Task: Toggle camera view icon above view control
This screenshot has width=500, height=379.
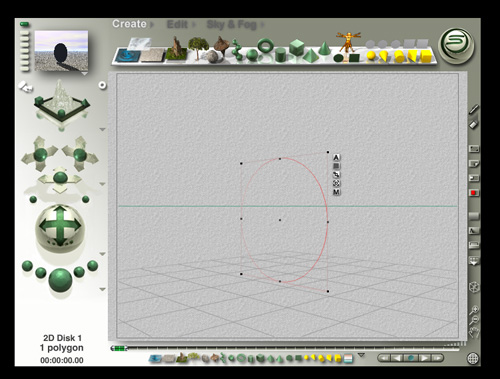Action: (25, 87)
